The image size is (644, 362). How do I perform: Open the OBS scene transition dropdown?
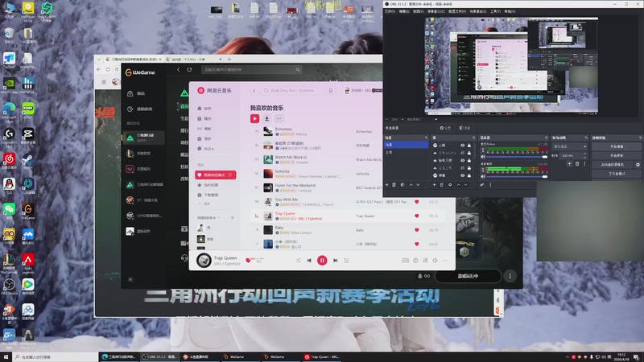click(570, 146)
